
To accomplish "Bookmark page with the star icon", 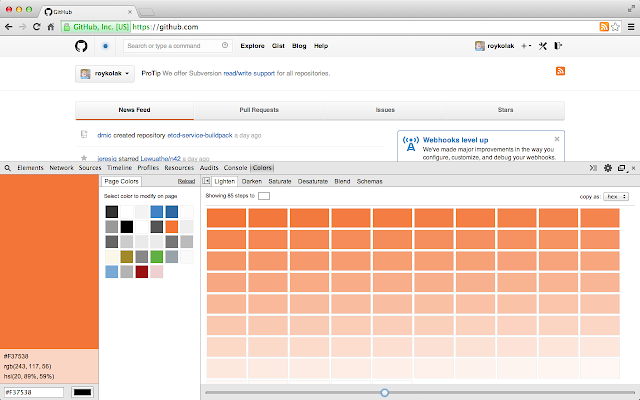I will tap(616, 27).
